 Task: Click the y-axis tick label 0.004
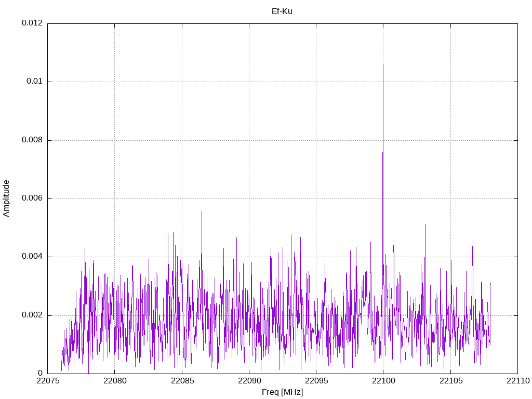(32, 257)
